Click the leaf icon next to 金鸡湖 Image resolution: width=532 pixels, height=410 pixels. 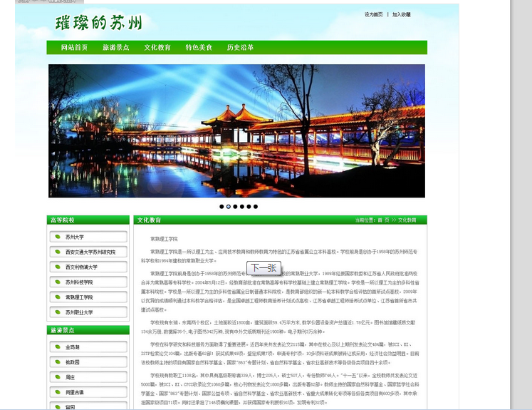[x=56, y=347]
